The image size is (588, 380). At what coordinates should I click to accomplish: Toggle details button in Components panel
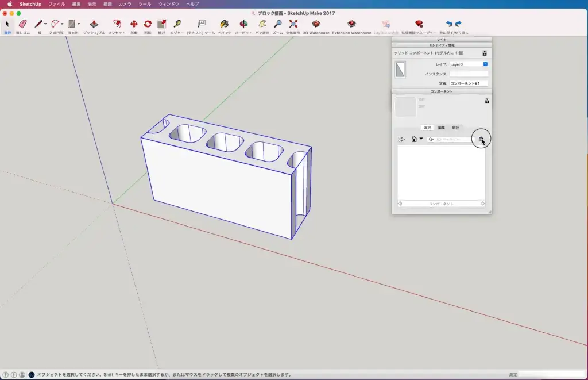click(487, 101)
